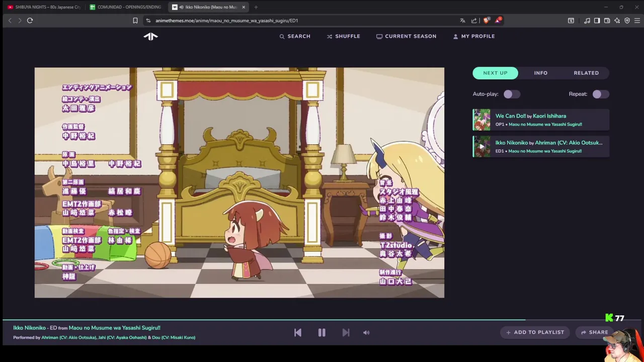Pause the playing video
This screenshot has height=362, width=644.
click(322, 332)
